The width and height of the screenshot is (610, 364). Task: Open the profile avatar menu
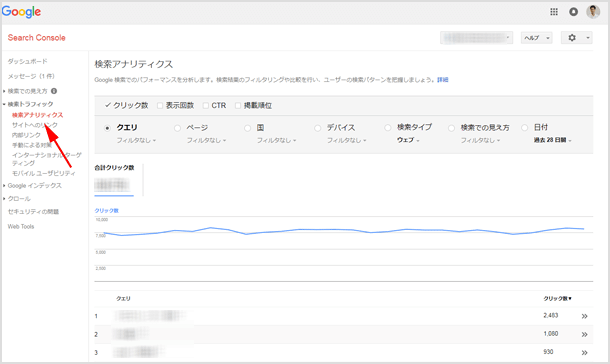[593, 12]
